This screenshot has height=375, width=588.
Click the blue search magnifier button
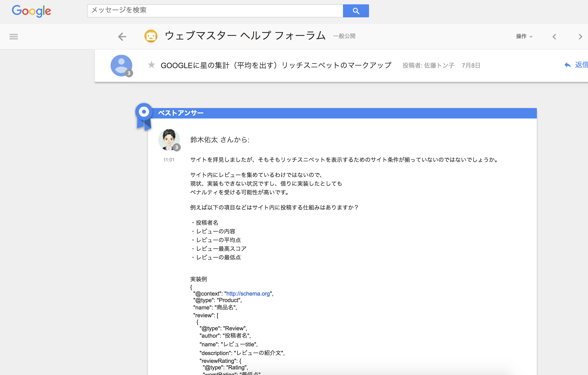356,11
